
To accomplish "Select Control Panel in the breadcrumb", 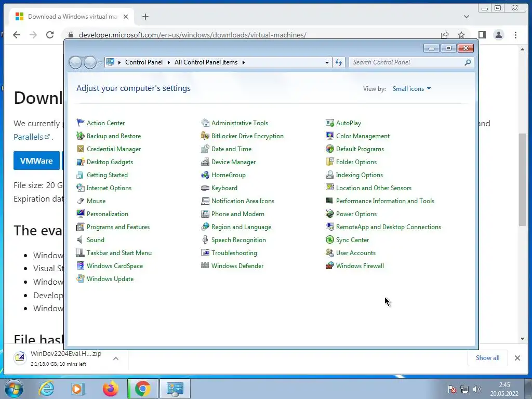I will pyautogui.click(x=144, y=62).
